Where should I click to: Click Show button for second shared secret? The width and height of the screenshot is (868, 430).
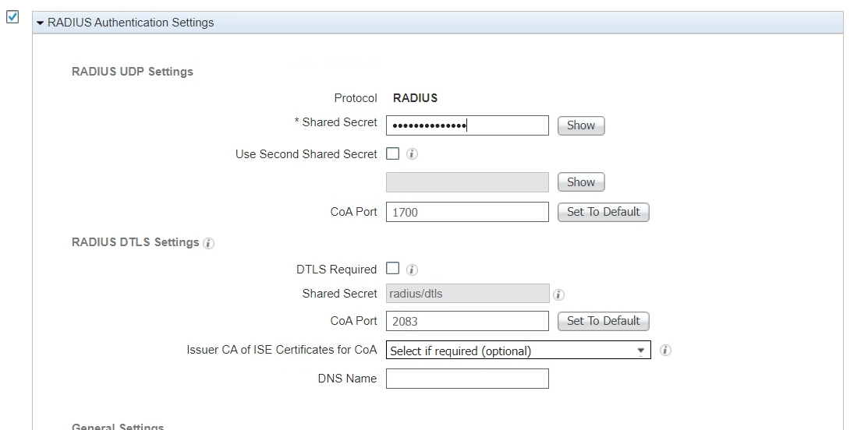[x=581, y=182]
